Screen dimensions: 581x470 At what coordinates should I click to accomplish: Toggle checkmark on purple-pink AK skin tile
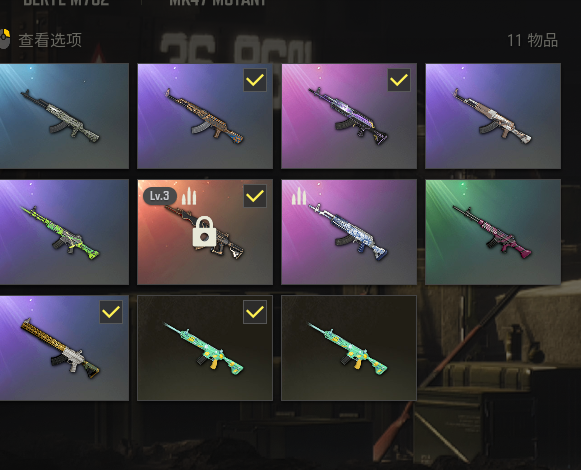(399, 80)
